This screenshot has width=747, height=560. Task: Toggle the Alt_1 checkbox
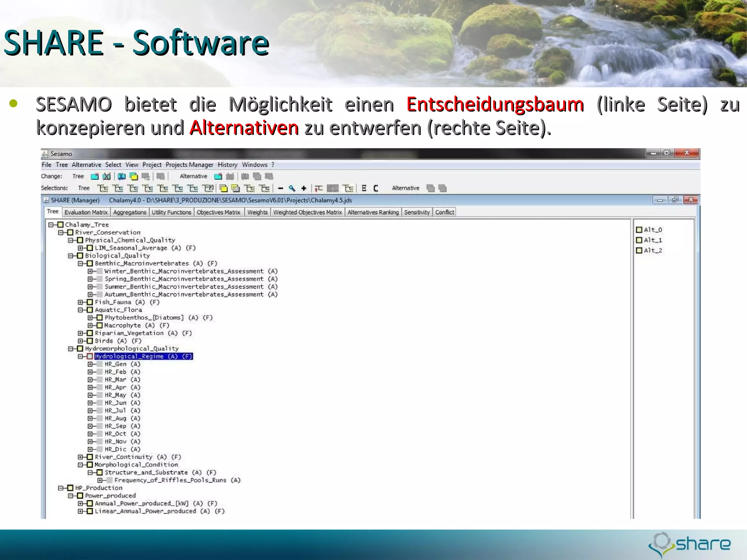tap(639, 240)
